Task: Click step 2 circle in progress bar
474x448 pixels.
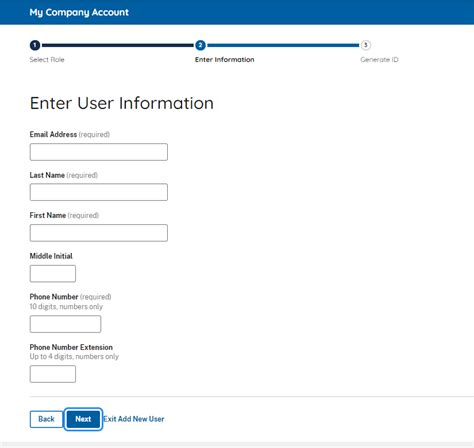Action: [x=200, y=45]
